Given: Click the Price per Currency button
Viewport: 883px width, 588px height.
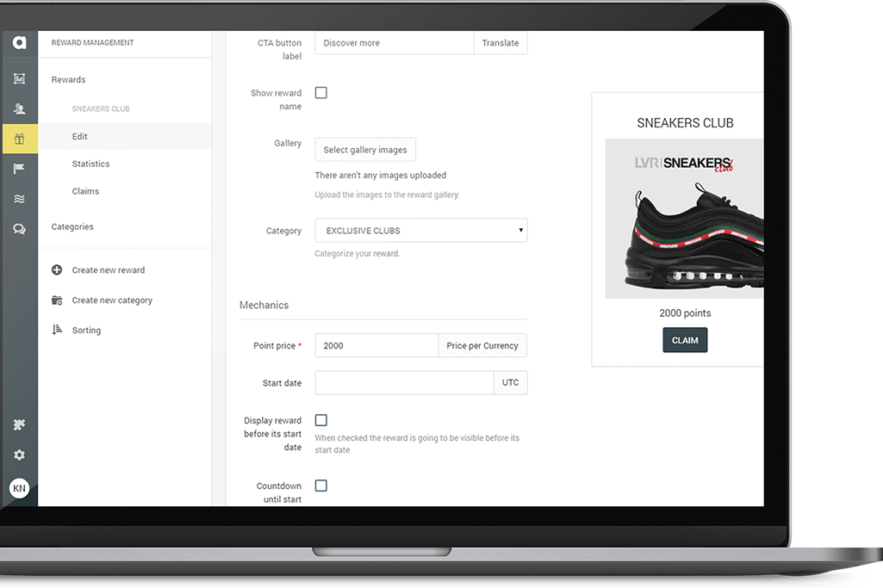Looking at the screenshot, I should [482, 345].
